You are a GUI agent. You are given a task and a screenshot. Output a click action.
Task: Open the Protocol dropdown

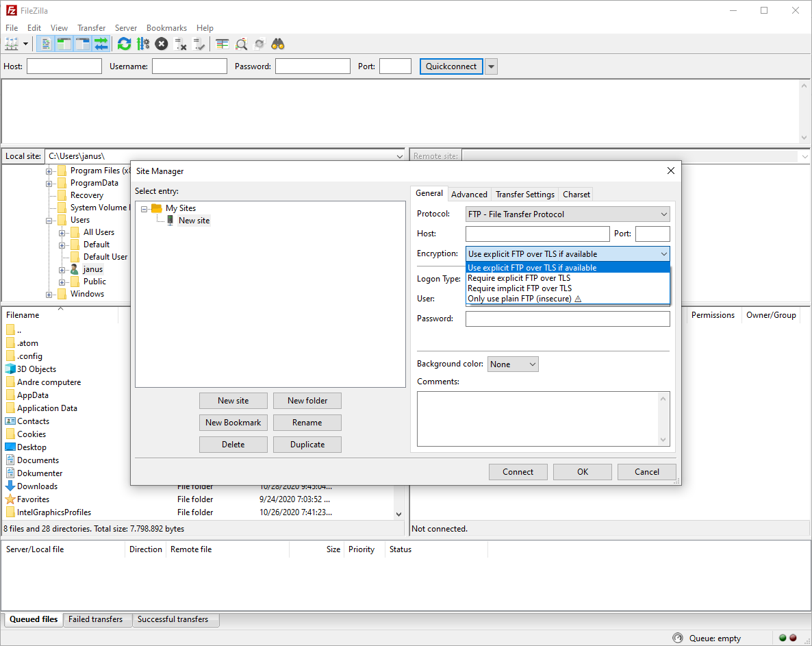[x=567, y=214]
